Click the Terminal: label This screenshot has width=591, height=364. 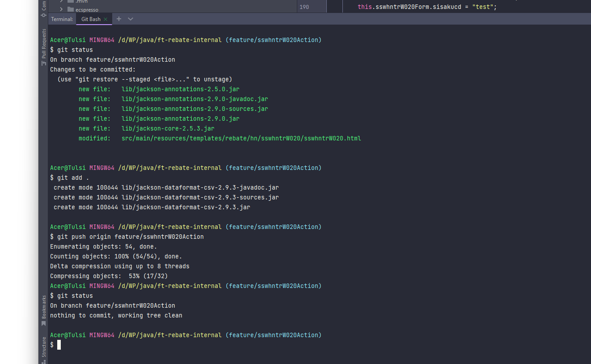pos(62,19)
